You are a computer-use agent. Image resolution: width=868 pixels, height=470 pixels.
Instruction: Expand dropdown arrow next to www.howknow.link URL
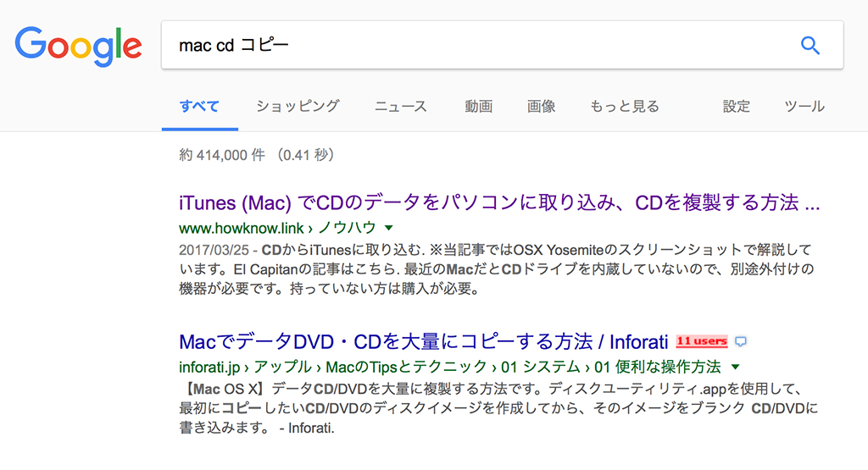click(389, 228)
